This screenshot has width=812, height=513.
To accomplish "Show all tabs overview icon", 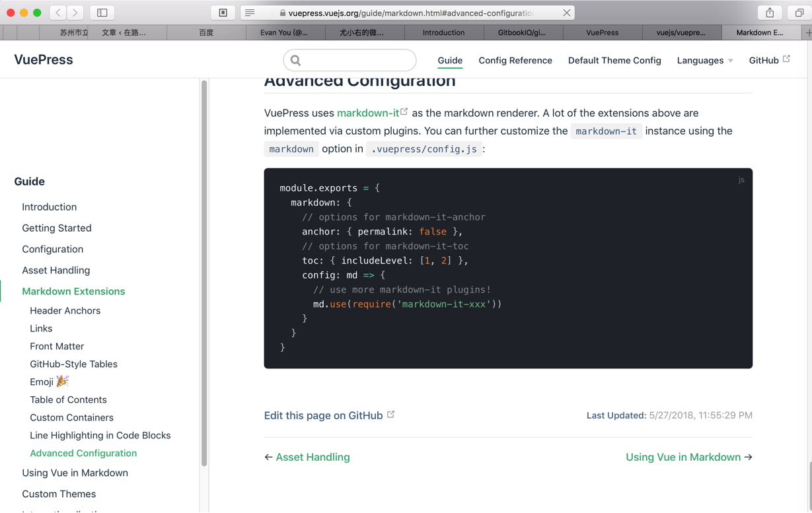I will [799, 13].
